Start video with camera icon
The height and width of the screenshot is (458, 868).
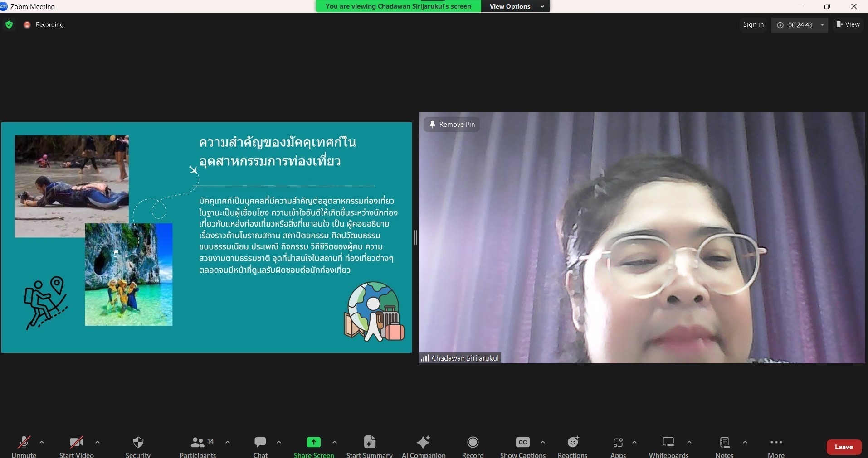point(76,446)
